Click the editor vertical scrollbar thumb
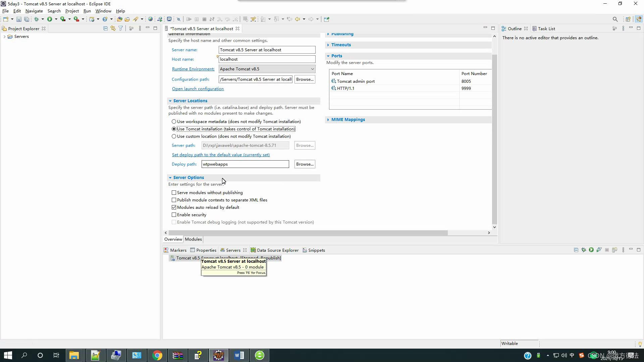 coord(494,139)
